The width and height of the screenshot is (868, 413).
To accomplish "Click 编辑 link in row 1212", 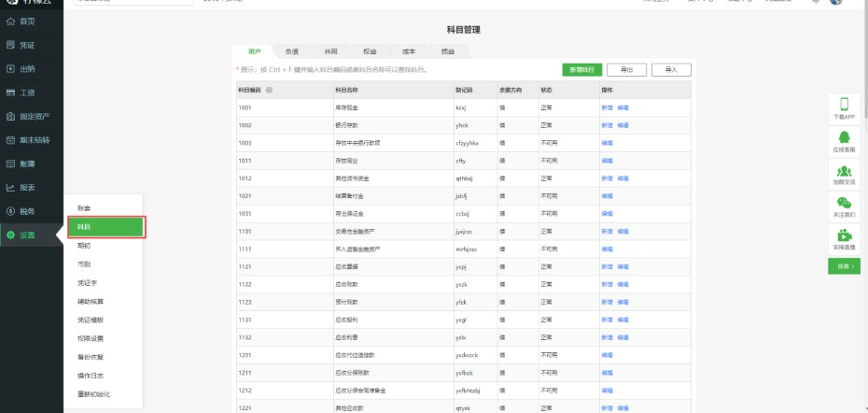I will [607, 391].
